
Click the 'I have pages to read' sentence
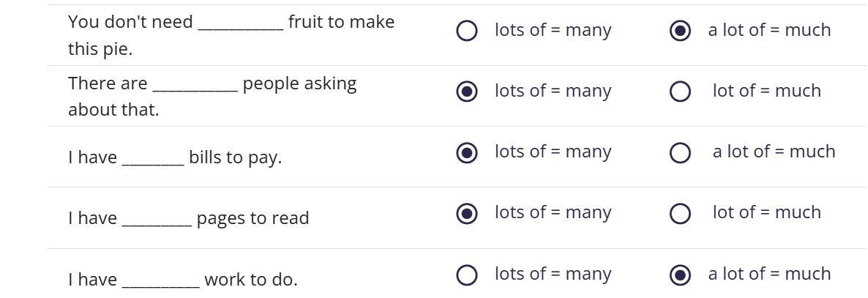[189, 218]
